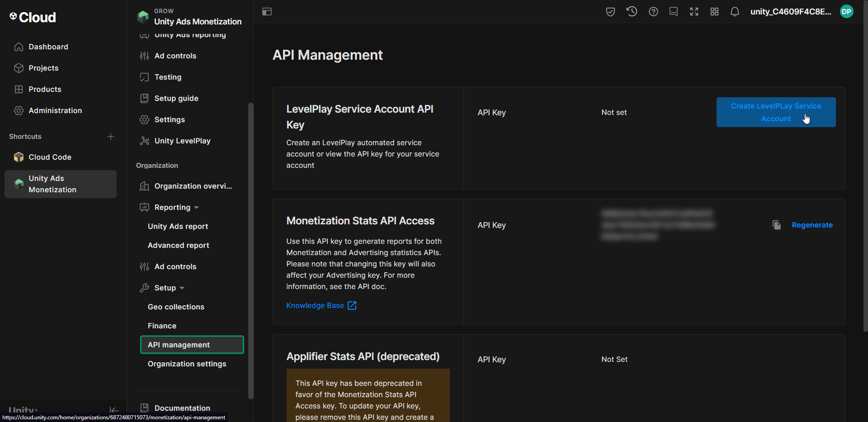Collapse the left sidebar
Viewport: 868px width, 422px height.
(114, 410)
